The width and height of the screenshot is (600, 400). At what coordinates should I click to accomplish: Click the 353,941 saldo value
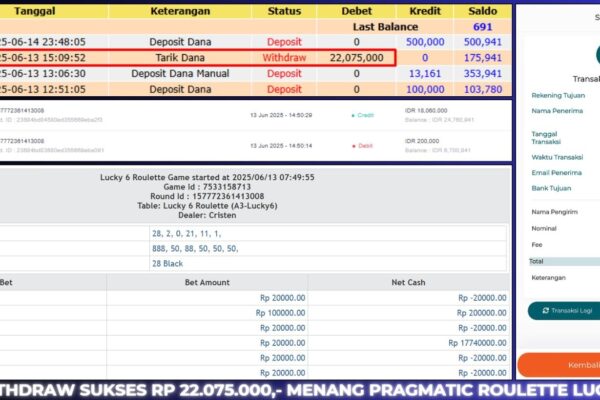[x=483, y=73]
